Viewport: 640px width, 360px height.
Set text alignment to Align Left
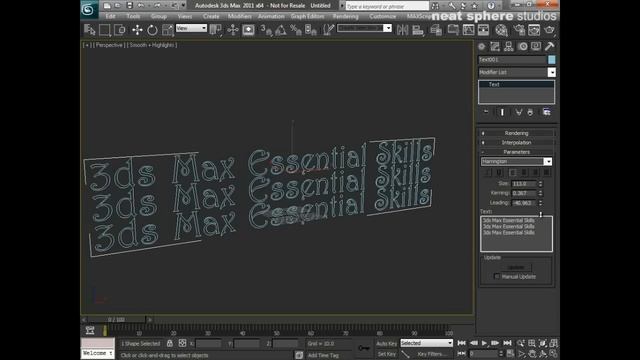coord(513,172)
